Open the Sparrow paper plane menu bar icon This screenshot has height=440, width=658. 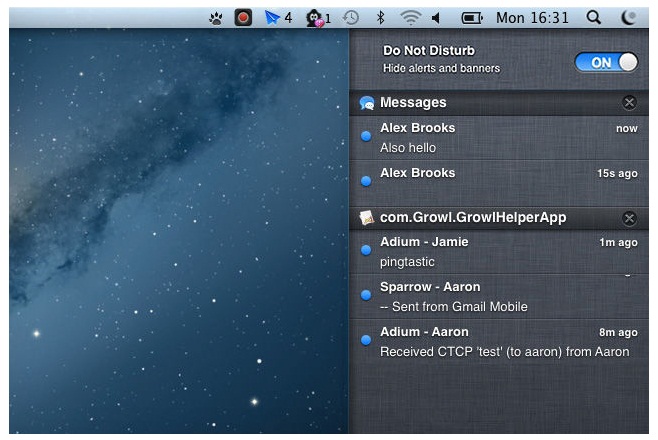pyautogui.click(x=272, y=18)
